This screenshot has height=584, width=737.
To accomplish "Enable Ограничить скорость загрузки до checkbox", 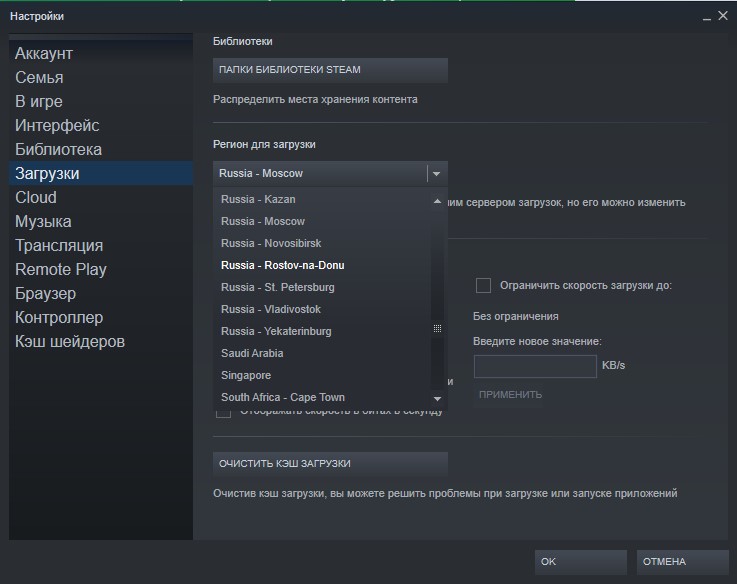I will click(x=483, y=285).
